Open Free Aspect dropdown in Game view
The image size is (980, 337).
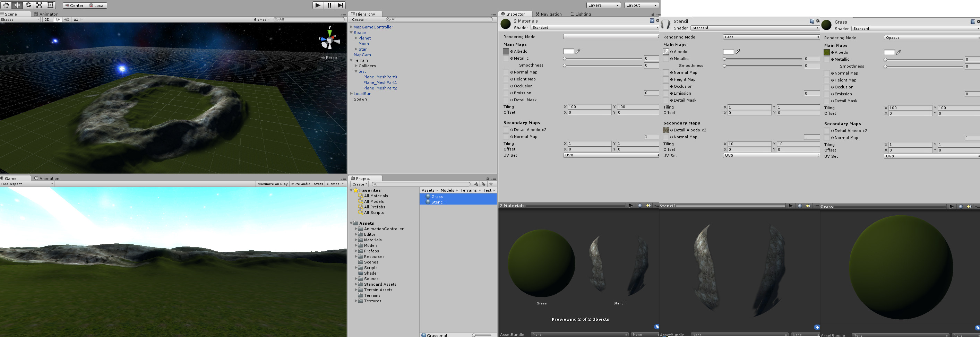pos(27,184)
